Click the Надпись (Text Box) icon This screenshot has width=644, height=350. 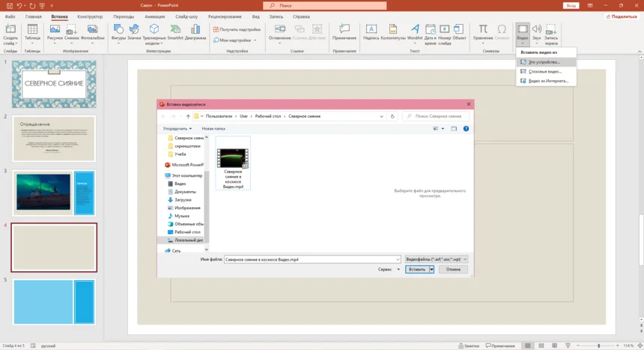[x=371, y=31]
